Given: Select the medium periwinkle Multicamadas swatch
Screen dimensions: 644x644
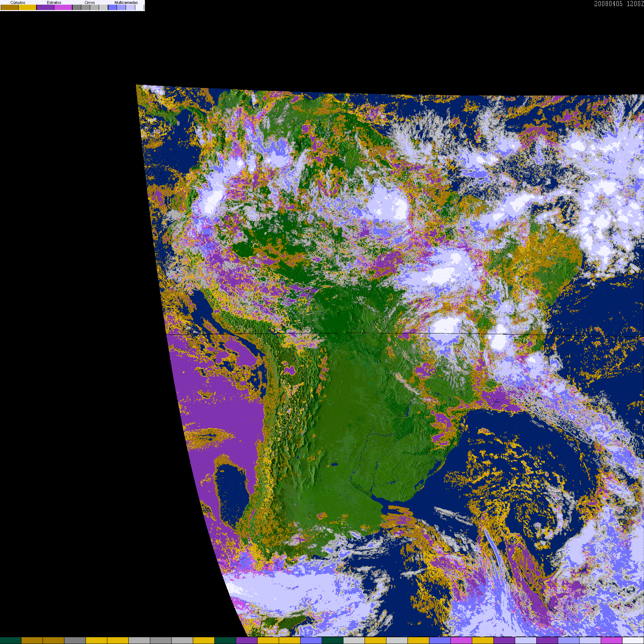Looking at the screenshot, I should point(121,8).
